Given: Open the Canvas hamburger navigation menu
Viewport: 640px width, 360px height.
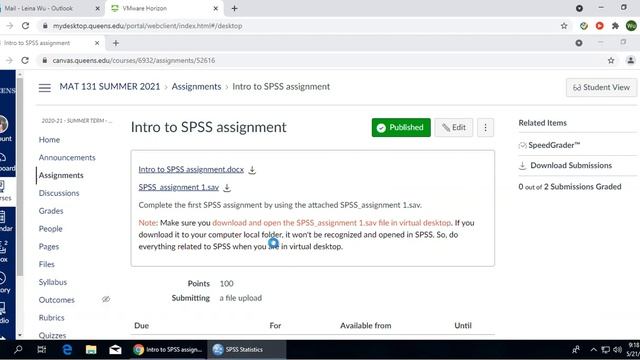Looking at the screenshot, I should [45, 87].
